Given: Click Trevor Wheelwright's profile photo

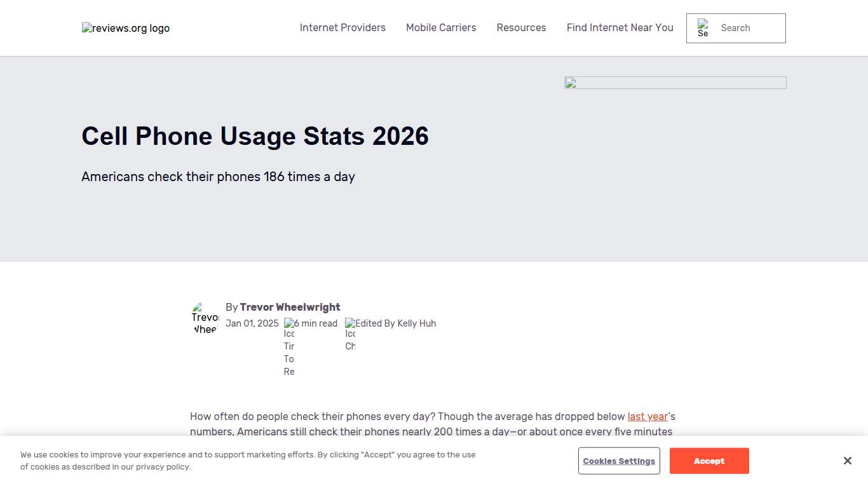Looking at the screenshot, I should [x=205, y=316].
